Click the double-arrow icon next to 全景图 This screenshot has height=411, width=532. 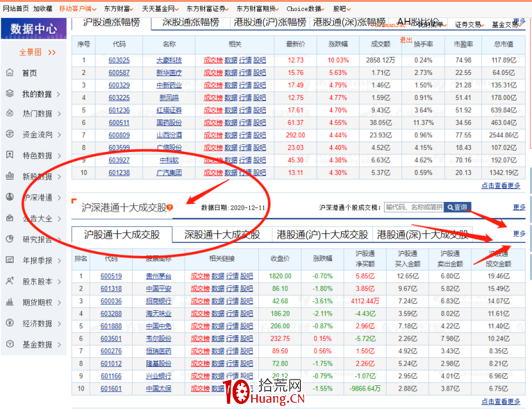pos(51,53)
